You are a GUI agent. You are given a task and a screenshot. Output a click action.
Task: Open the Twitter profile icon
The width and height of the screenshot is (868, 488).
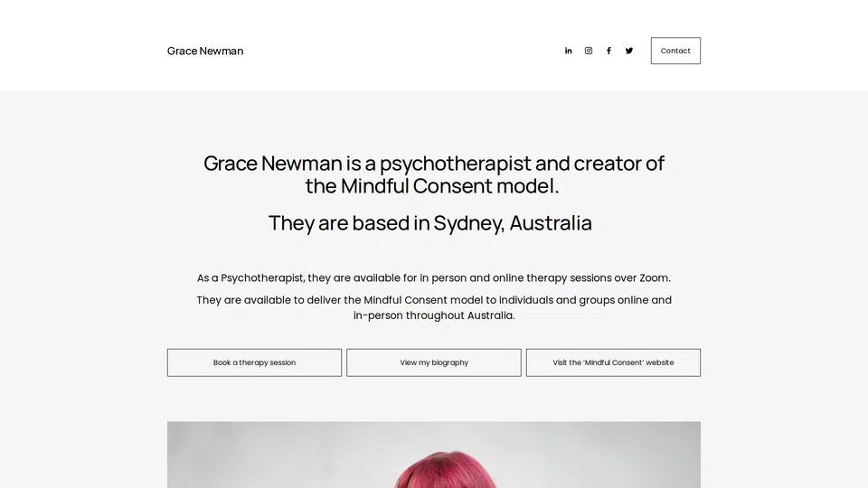coord(629,51)
